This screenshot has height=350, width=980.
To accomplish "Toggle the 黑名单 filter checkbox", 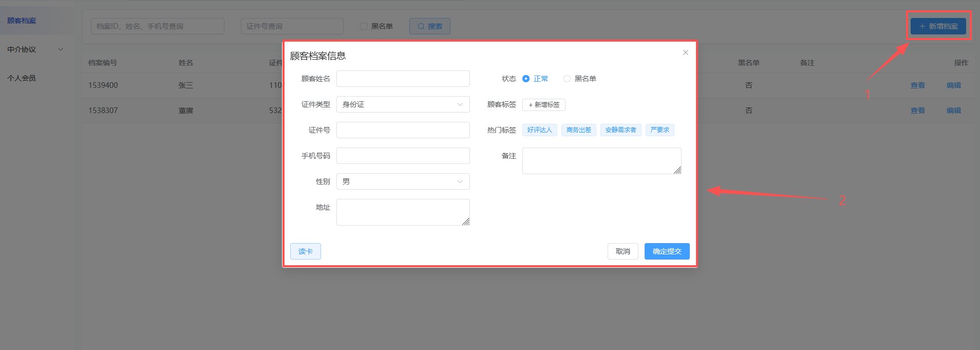I will (364, 26).
